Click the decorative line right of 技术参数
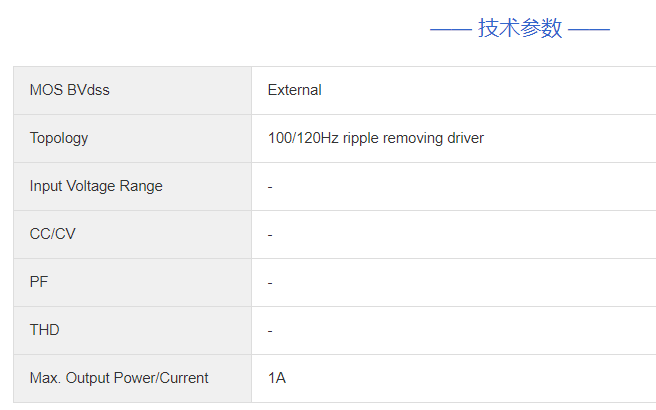 coord(589,29)
